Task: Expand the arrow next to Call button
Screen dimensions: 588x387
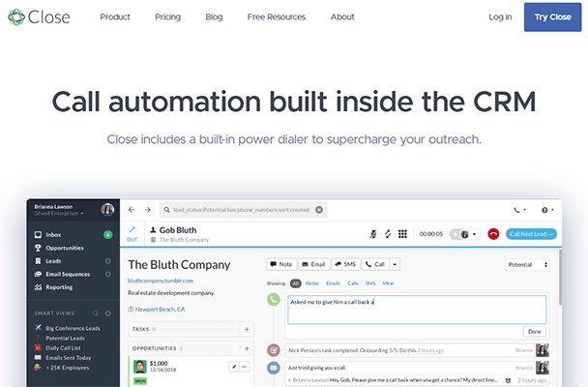Action: [395, 264]
